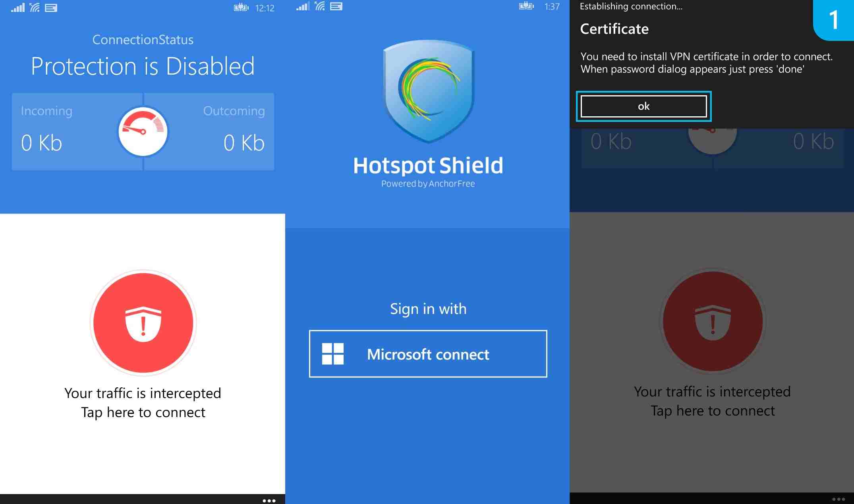Click the red speedometer gauge icon
This screenshot has width=854, height=504.
[x=143, y=131]
